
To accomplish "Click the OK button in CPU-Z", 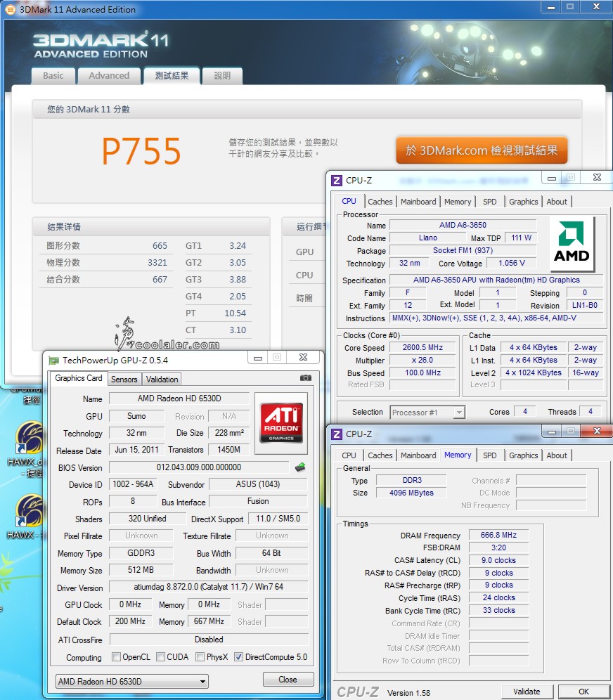I will [584, 692].
